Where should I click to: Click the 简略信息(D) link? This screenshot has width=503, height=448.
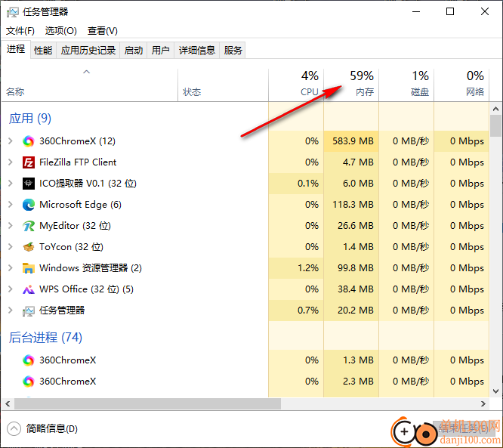(52, 429)
